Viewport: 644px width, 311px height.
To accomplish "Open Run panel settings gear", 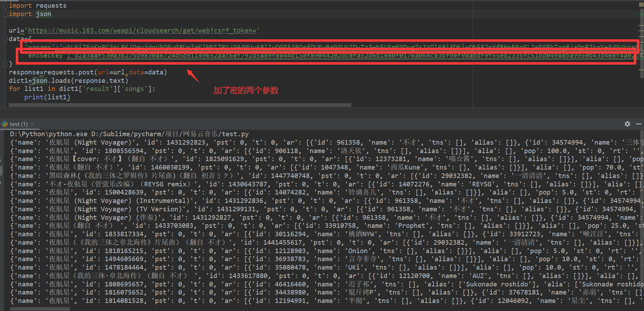I will pos(627,124).
